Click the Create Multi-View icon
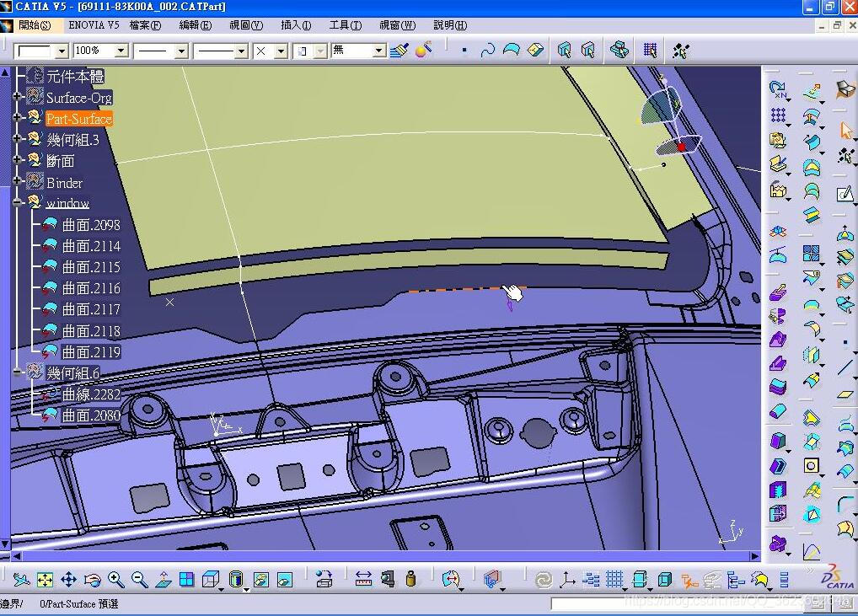The image size is (858, 616). pyautogui.click(x=186, y=579)
